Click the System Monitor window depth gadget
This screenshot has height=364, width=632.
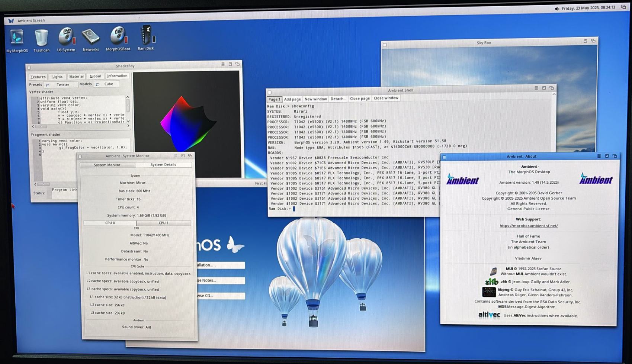point(190,156)
